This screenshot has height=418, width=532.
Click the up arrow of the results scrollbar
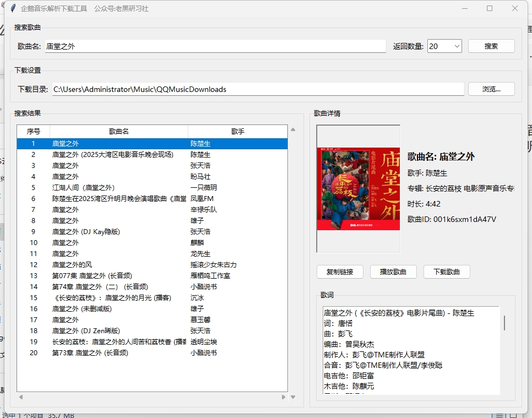(294, 131)
